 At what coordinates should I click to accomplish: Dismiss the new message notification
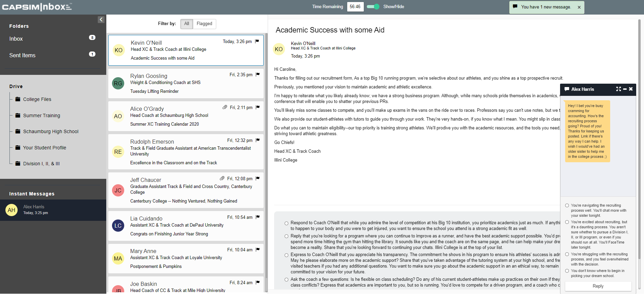click(x=579, y=7)
